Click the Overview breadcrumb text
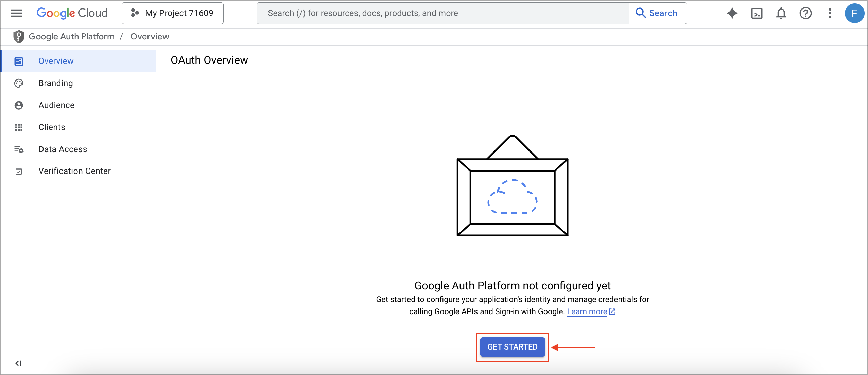 coord(150,37)
